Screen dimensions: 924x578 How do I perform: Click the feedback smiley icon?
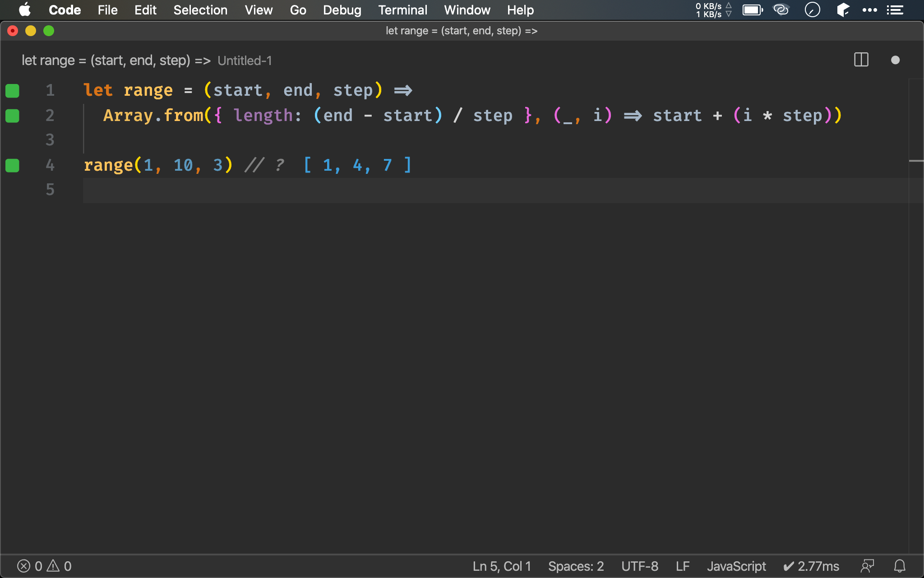click(x=867, y=566)
